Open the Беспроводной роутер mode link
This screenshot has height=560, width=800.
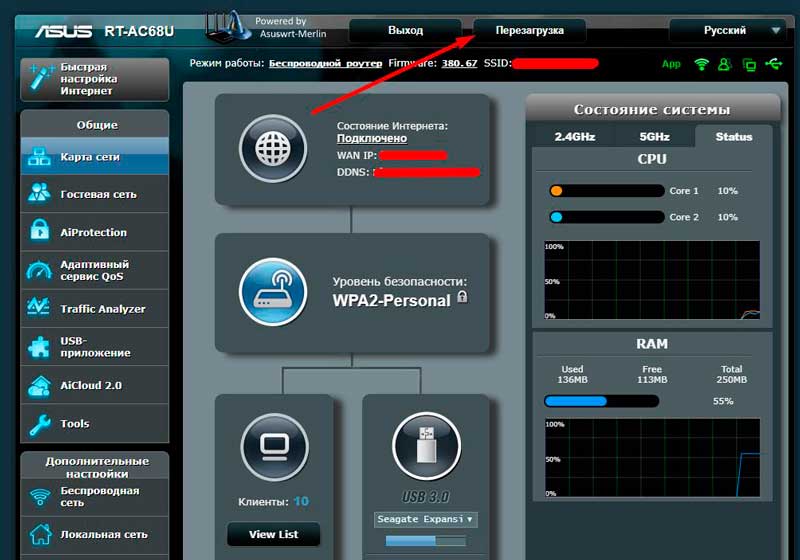click(x=326, y=64)
